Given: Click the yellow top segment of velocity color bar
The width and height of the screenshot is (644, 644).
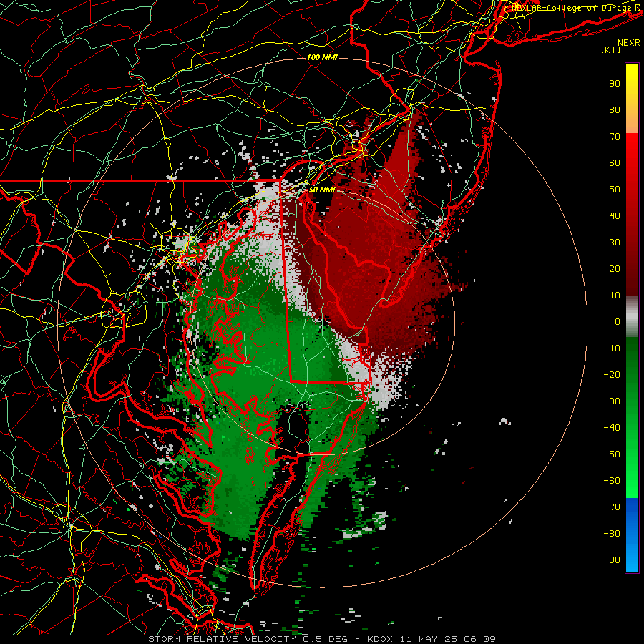Looking at the screenshot, I should [632, 99].
